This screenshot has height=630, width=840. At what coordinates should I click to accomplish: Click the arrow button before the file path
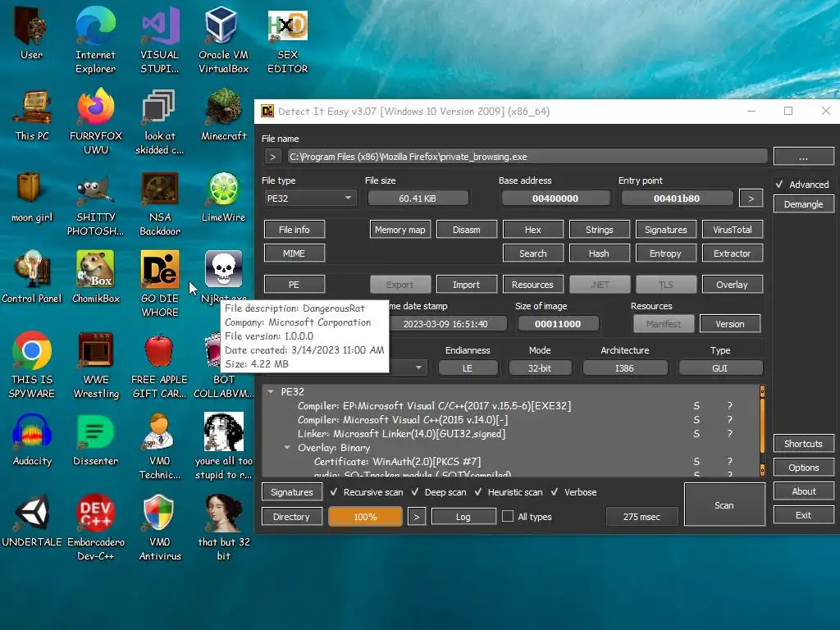point(272,157)
